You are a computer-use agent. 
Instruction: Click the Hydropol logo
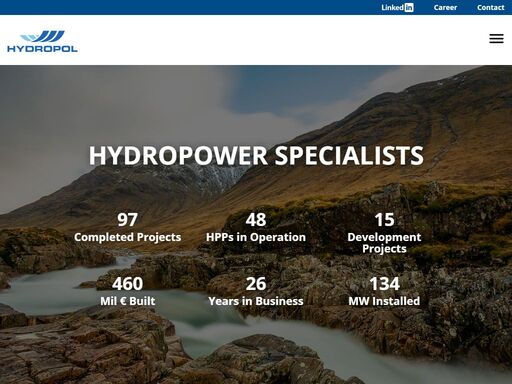(x=42, y=41)
